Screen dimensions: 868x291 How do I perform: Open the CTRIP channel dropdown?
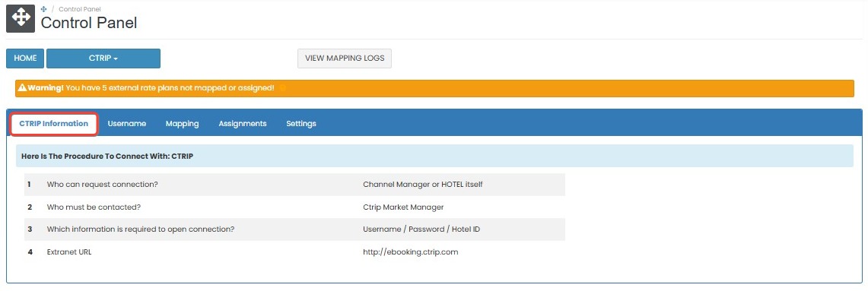click(x=103, y=59)
